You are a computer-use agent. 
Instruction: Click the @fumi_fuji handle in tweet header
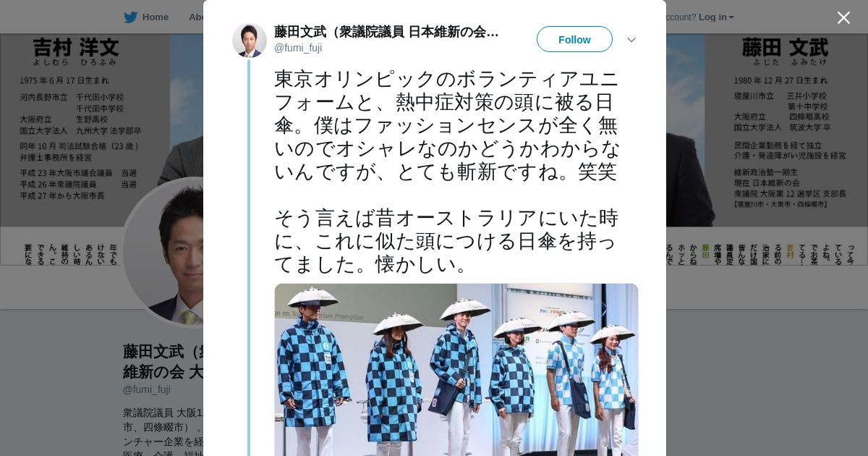298,48
